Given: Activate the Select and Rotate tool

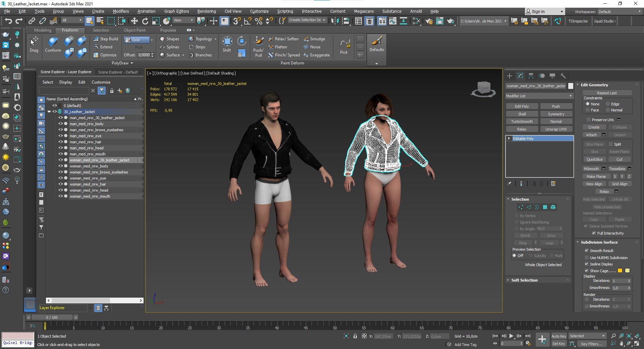Looking at the screenshot, I should click(x=145, y=21).
